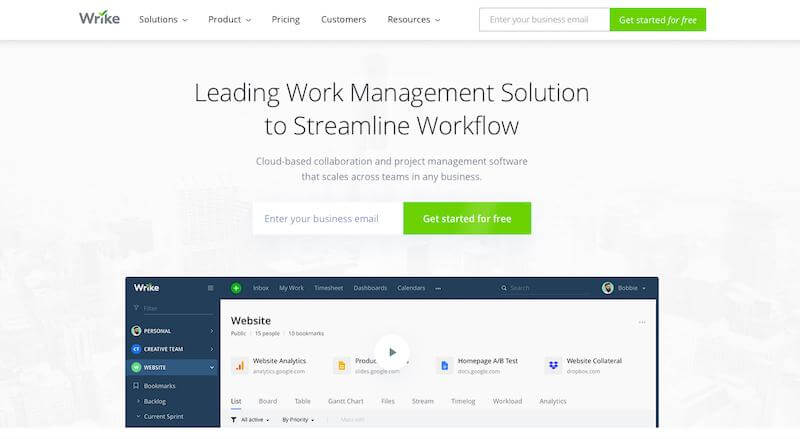Switch to the Gantt Chart tab

(346, 401)
